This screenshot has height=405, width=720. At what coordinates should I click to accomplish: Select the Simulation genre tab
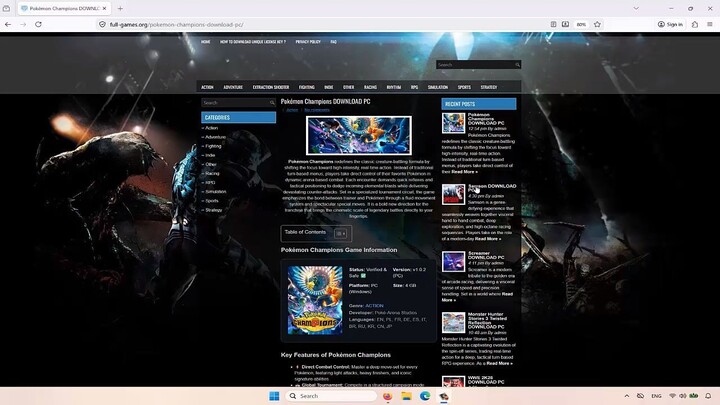pos(438,87)
